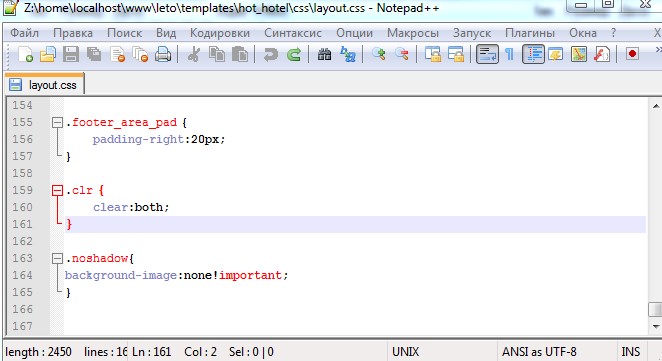Toggle INS insert mode in status bar
662x361 pixels.
click(x=631, y=352)
